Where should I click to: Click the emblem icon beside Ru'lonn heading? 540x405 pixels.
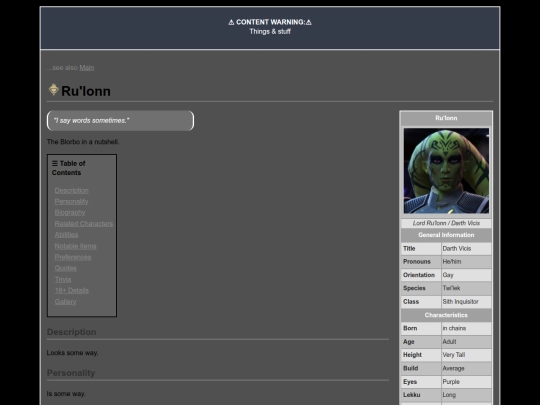click(53, 90)
